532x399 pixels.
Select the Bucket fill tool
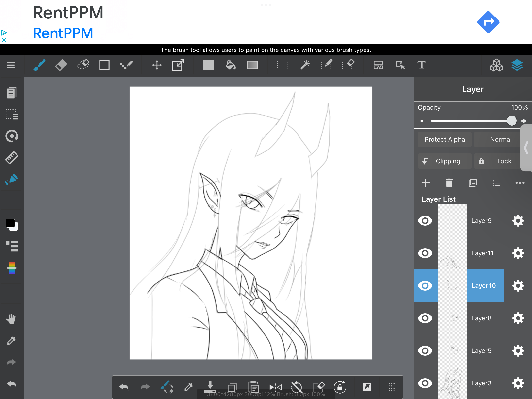[231, 65]
